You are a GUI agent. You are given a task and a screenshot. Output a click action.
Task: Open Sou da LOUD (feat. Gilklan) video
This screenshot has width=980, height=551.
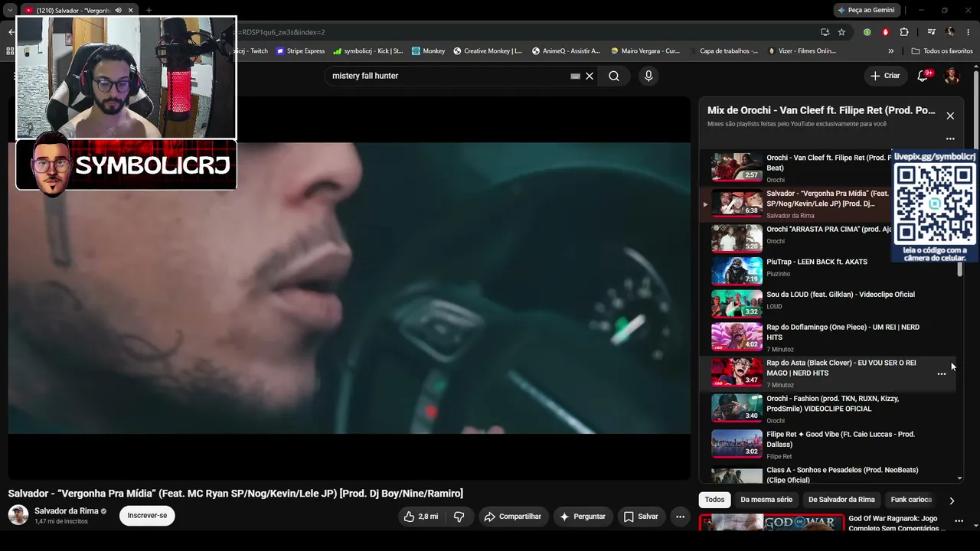point(841,295)
